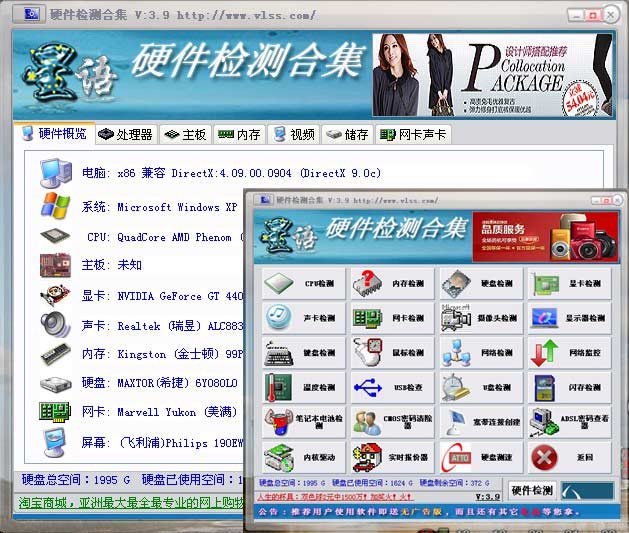Image resolution: width=629 pixels, height=533 pixels.
Task: Open the 摄像头检测 webcam tool
Action: [x=481, y=318]
